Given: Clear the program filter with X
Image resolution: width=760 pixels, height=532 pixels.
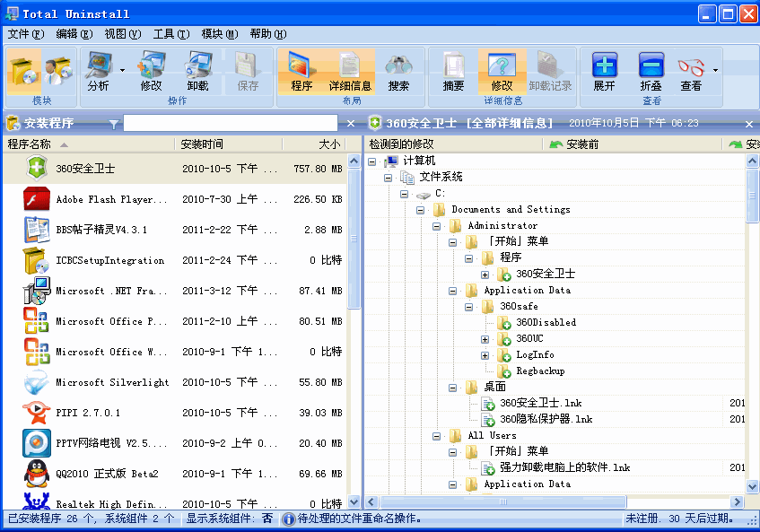Looking at the screenshot, I should pyautogui.click(x=351, y=124).
